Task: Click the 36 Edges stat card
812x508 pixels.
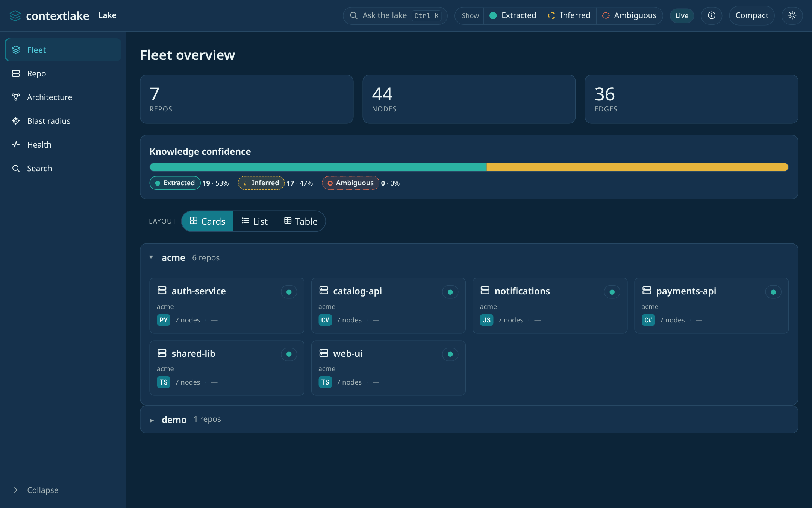Action: click(x=691, y=99)
